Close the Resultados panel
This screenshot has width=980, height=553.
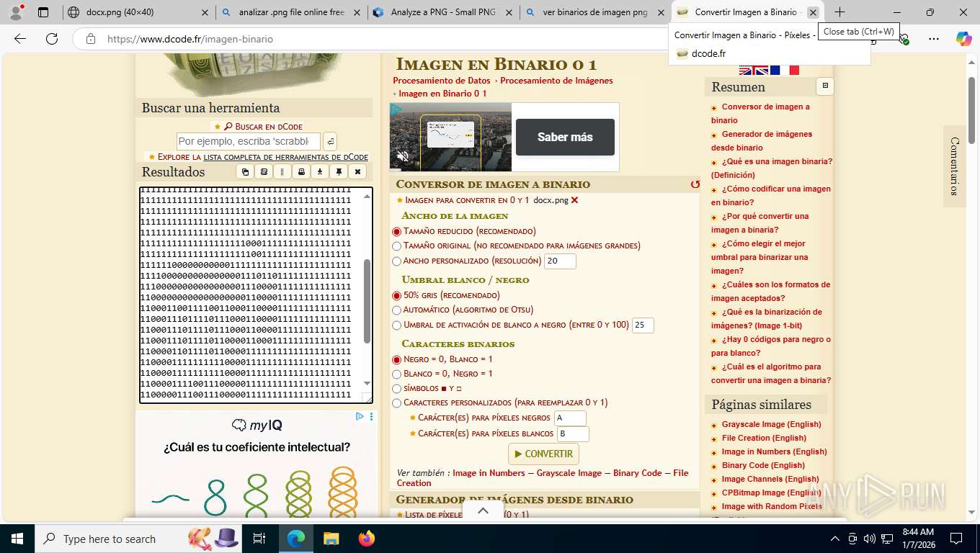[x=357, y=172]
